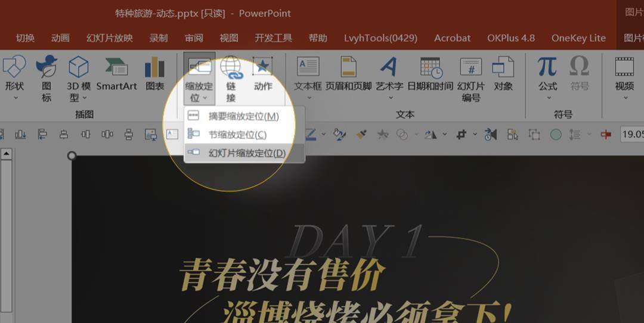
Task: Click the paint bucket fill icon
Action: coord(339,134)
